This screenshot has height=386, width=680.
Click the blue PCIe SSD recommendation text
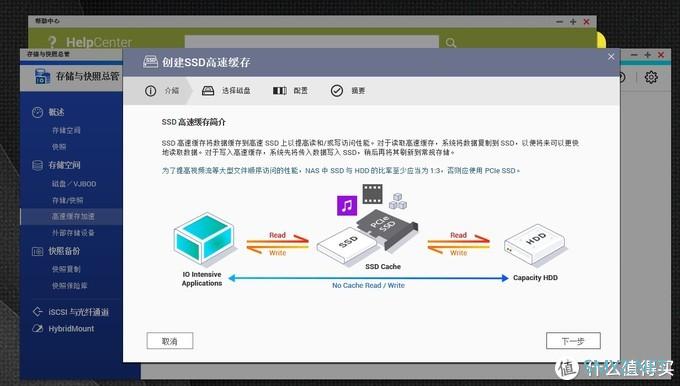tap(341, 171)
